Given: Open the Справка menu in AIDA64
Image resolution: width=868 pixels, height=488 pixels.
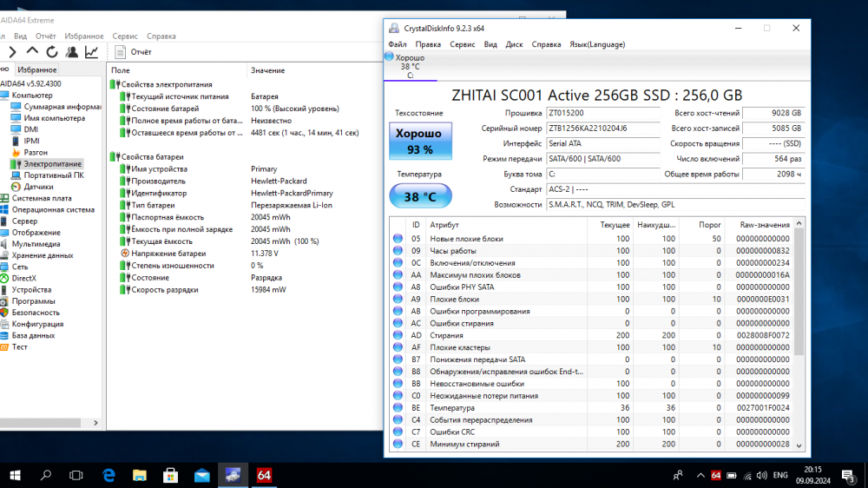Looking at the screenshot, I should (x=161, y=36).
